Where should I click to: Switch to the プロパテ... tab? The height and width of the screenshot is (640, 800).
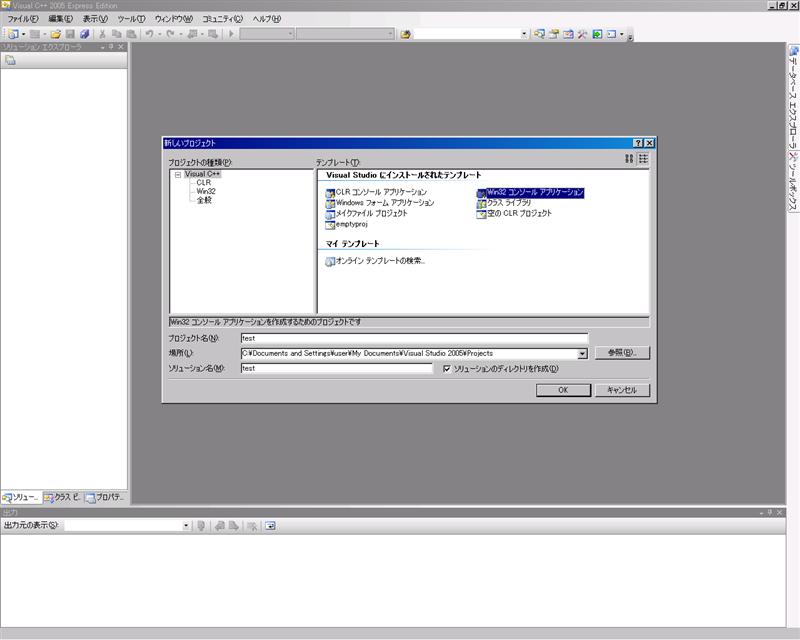coord(105,497)
